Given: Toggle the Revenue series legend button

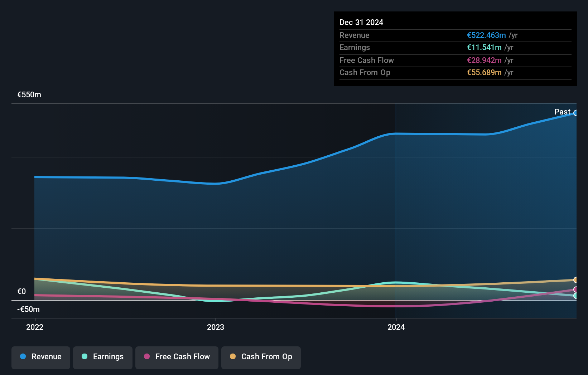Looking at the screenshot, I should click(41, 357).
